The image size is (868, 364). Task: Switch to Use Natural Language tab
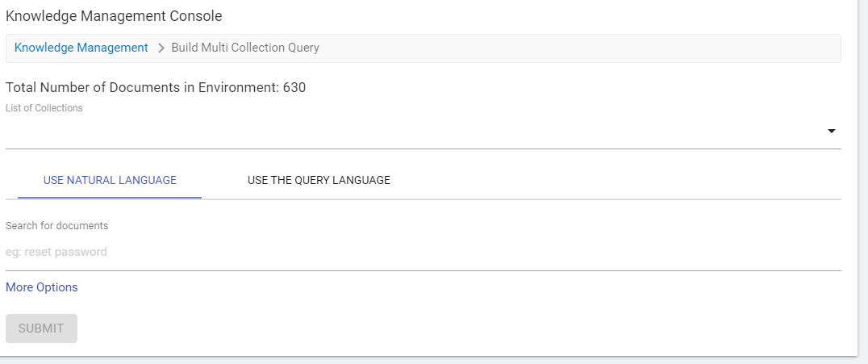pyautogui.click(x=110, y=180)
